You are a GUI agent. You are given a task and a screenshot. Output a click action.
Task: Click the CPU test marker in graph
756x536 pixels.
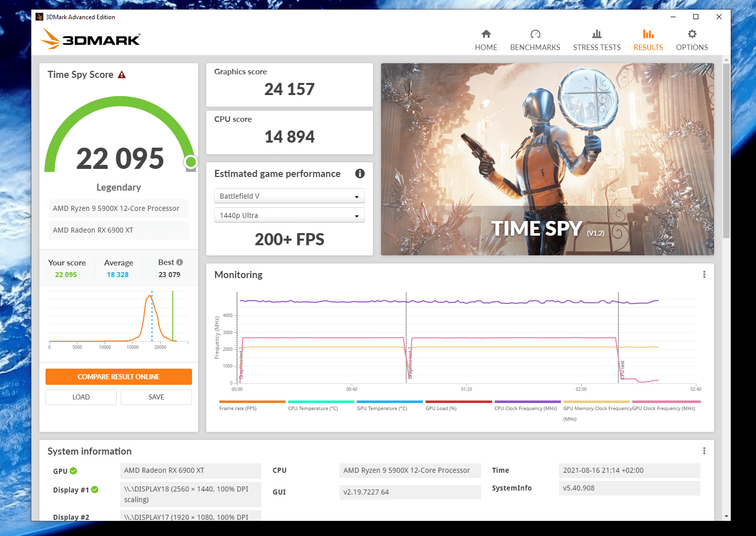click(x=623, y=370)
